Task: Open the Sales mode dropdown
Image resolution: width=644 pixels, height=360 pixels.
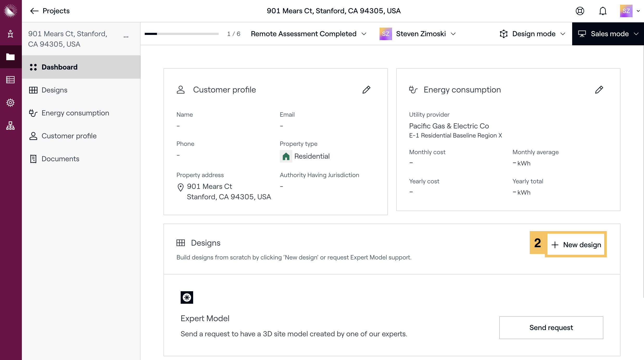Action: tap(608, 34)
